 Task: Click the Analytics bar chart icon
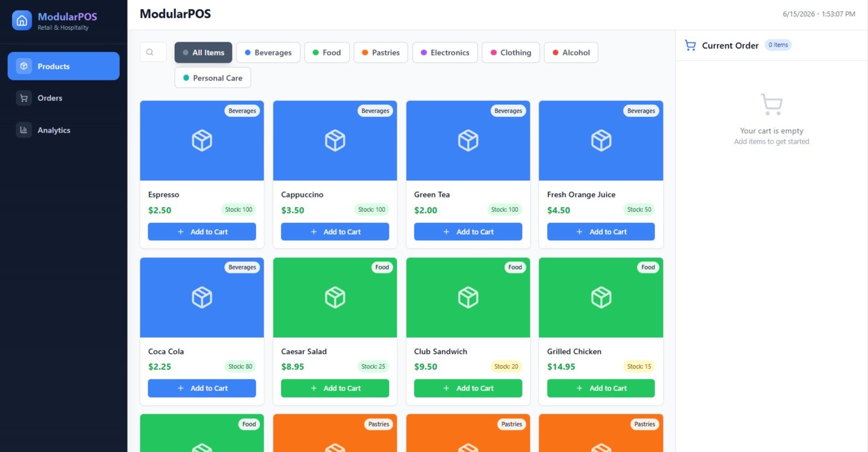point(24,130)
